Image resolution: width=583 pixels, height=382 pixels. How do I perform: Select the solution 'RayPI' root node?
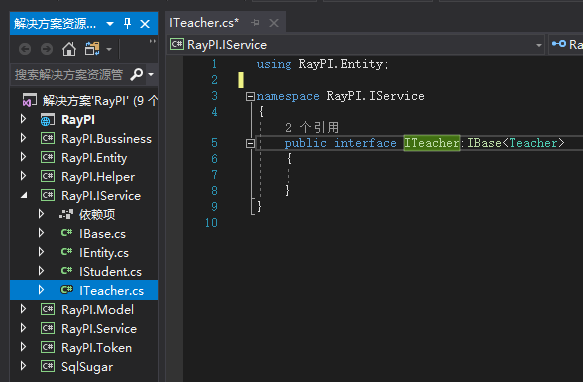coord(100,100)
